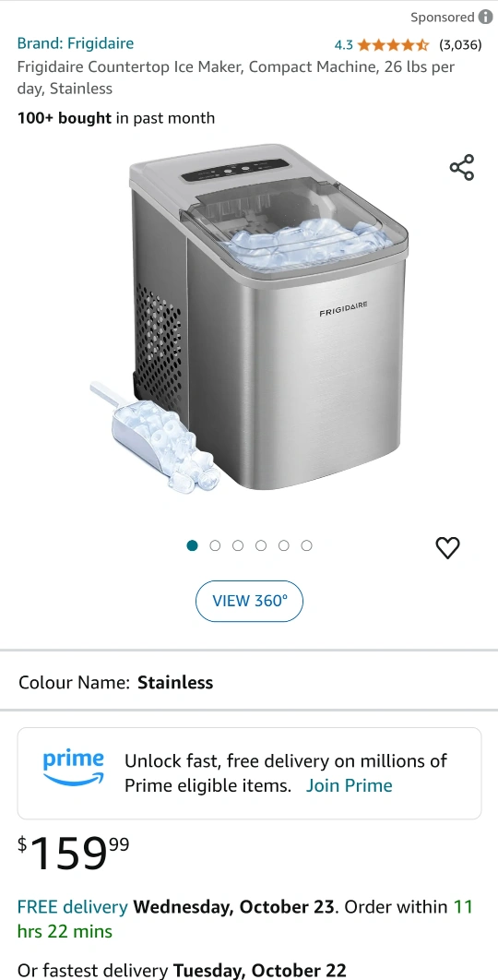
Task: Open the VIEW 360° button
Action: pos(249,601)
